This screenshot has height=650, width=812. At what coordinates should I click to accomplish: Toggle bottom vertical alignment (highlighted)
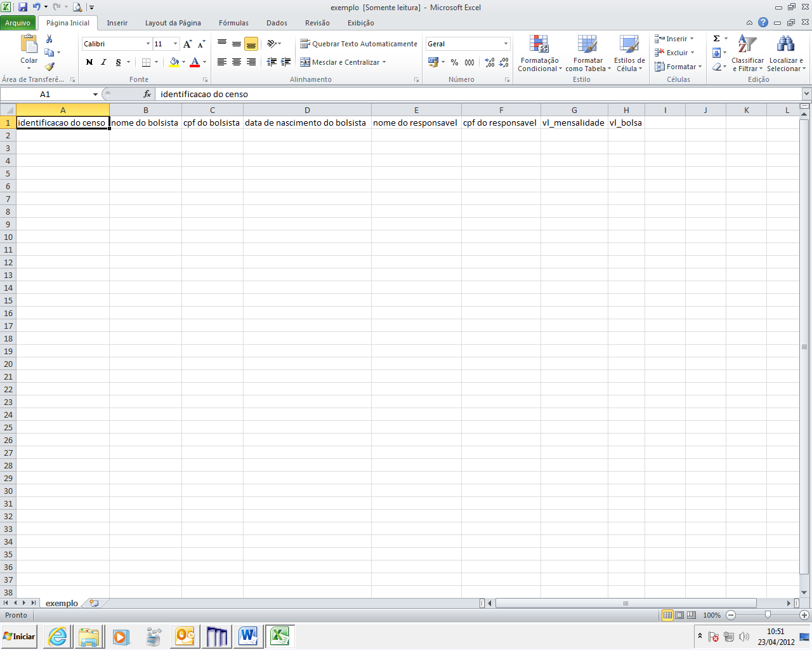(x=251, y=44)
